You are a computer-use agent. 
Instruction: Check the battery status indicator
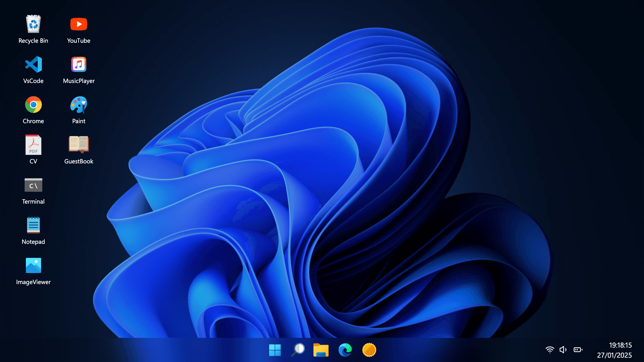(578, 349)
